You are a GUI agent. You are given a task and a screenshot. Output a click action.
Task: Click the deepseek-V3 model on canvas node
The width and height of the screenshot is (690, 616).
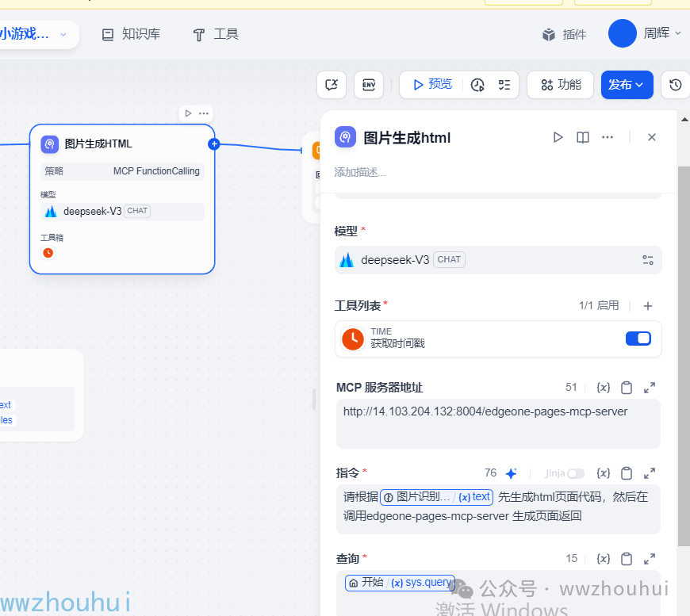click(x=122, y=211)
